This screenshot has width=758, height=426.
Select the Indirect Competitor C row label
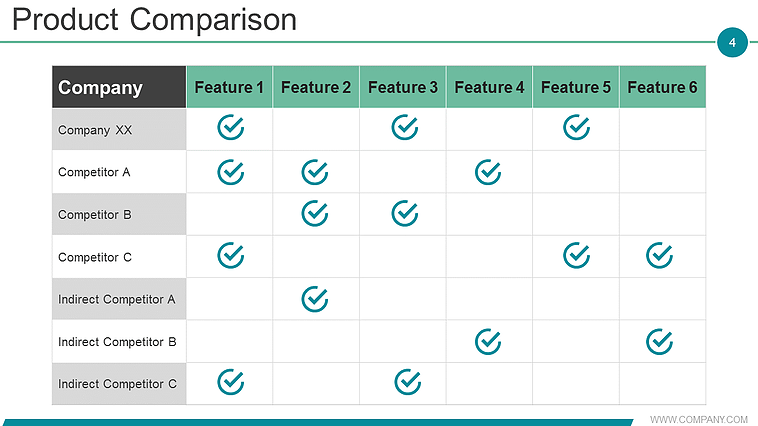(119, 384)
